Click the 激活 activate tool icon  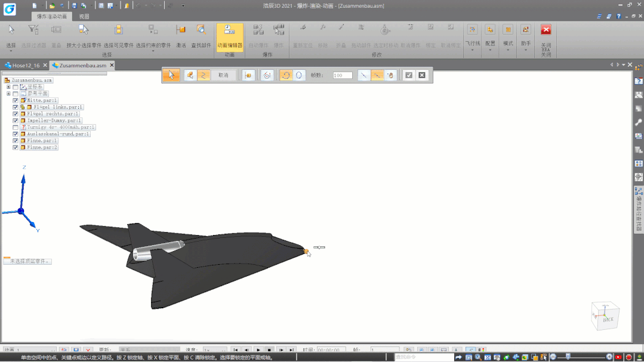(x=181, y=30)
